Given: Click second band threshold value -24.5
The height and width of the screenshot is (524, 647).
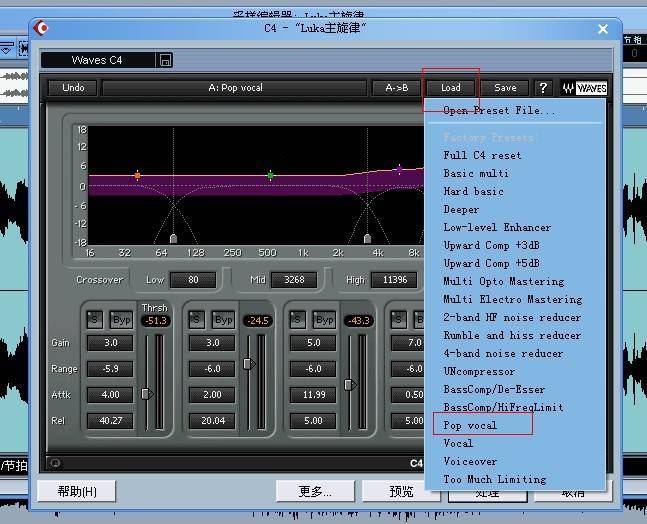Looking at the screenshot, I should (x=258, y=321).
